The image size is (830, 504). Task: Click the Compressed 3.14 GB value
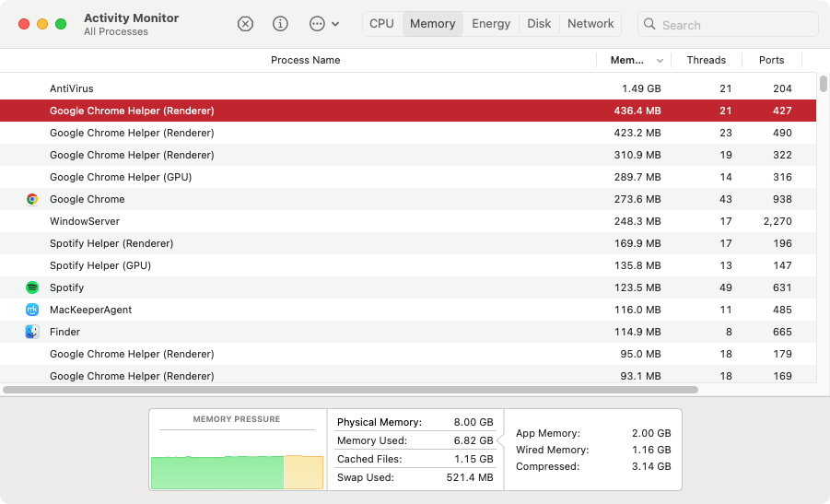click(x=651, y=466)
